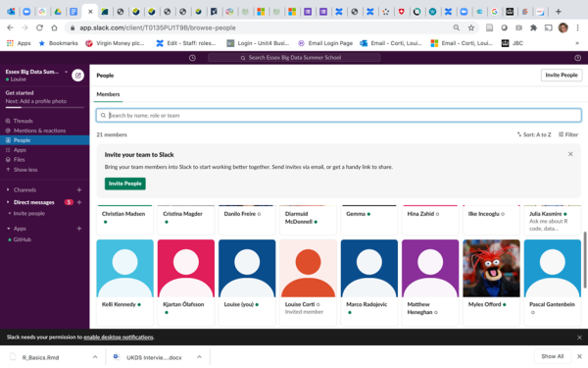The width and height of the screenshot is (588, 368).
Task: Open Slack help question mark icon
Action: click(x=577, y=58)
